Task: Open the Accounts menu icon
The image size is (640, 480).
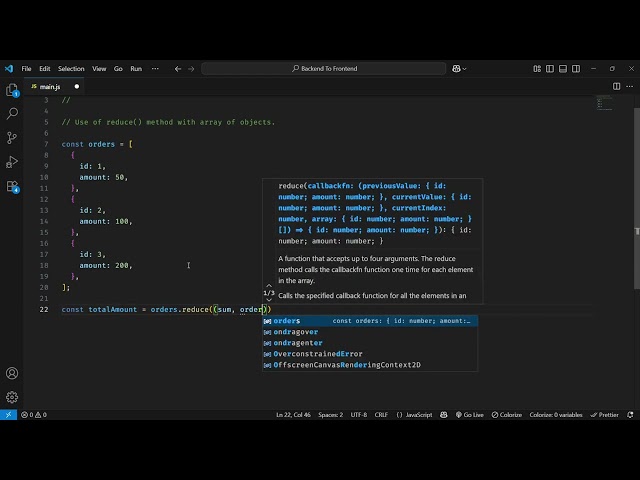Action: pos(12,373)
